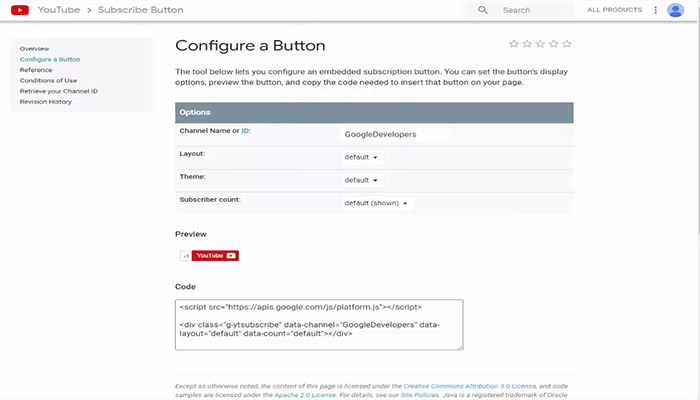Expand the Subscriber count dropdown
The image size is (700, 400).
376,204
